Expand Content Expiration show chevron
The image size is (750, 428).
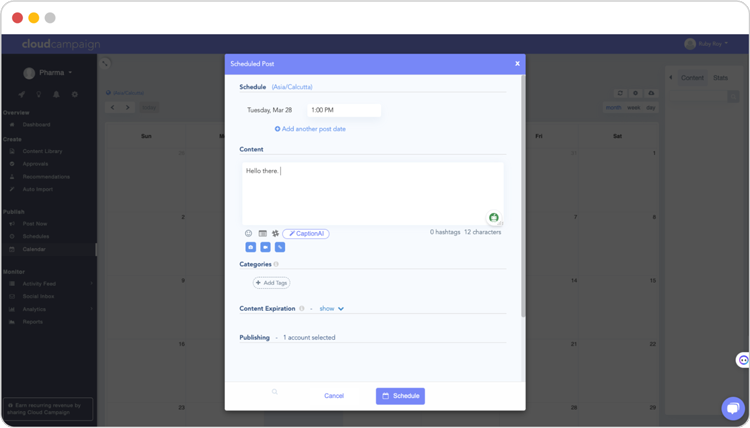point(341,309)
